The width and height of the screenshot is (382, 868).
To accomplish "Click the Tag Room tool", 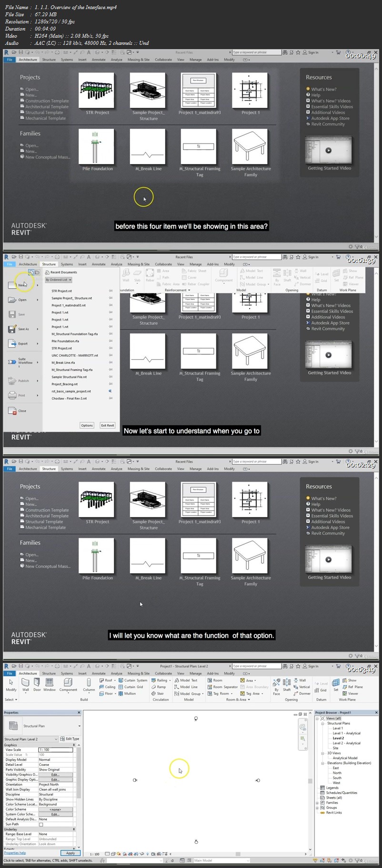I will coord(220,694).
